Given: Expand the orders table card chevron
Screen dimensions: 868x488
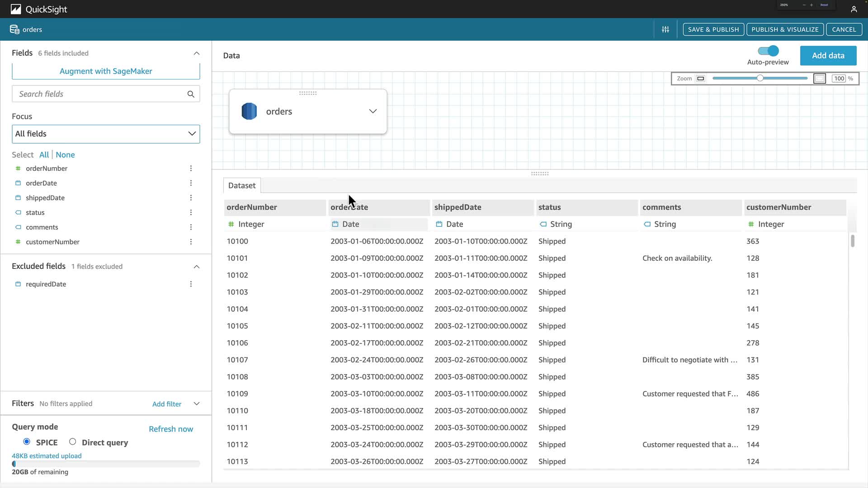Looking at the screenshot, I should click(x=373, y=111).
